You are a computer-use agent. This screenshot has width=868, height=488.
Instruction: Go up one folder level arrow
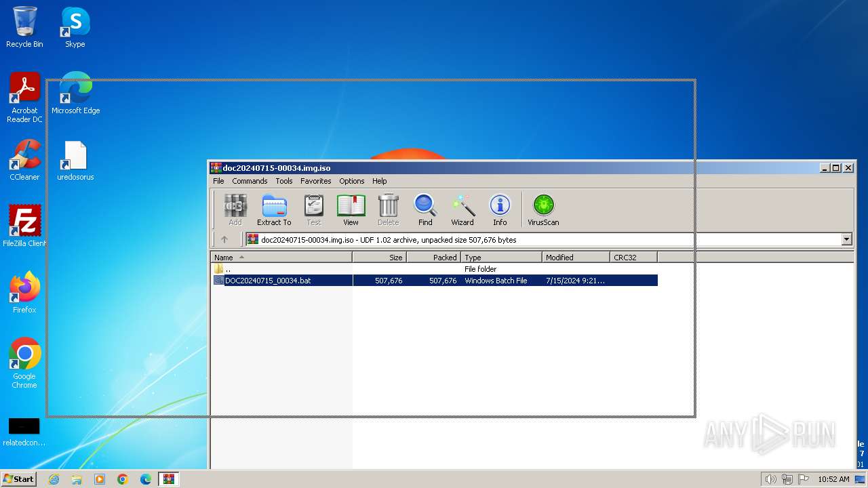[224, 239]
